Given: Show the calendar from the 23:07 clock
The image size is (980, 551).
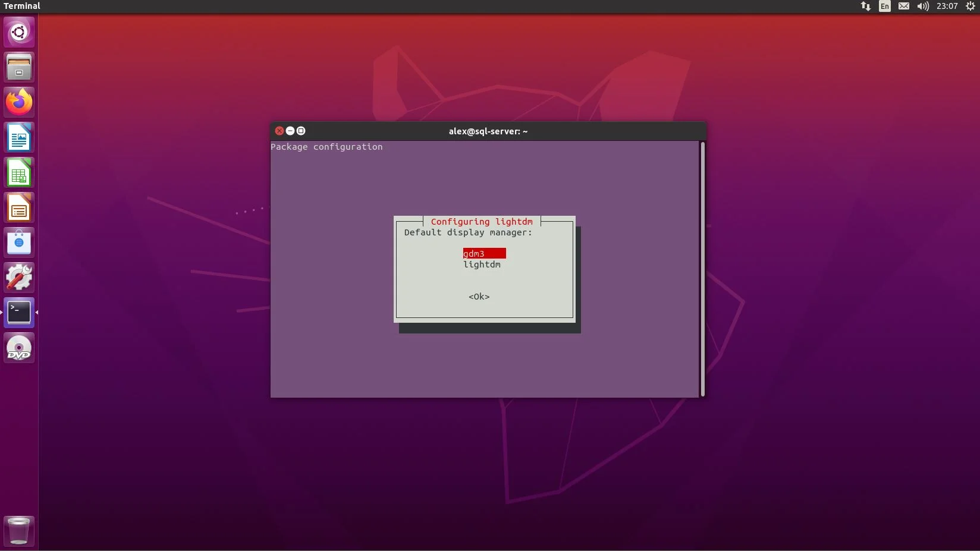Looking at the screenshot, I should 947,6.
